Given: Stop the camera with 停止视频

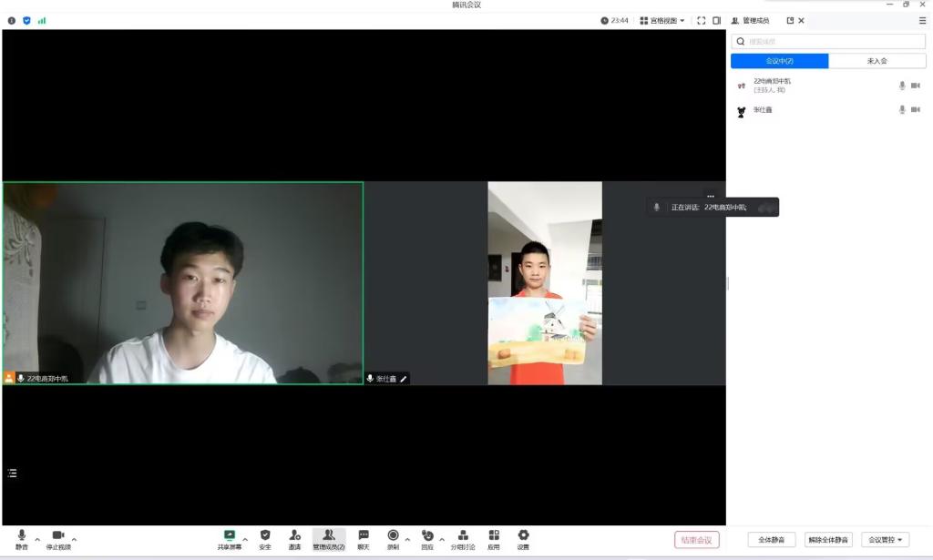Looking at the screenshot, I should pyautogui.click(x=58, y=539).
